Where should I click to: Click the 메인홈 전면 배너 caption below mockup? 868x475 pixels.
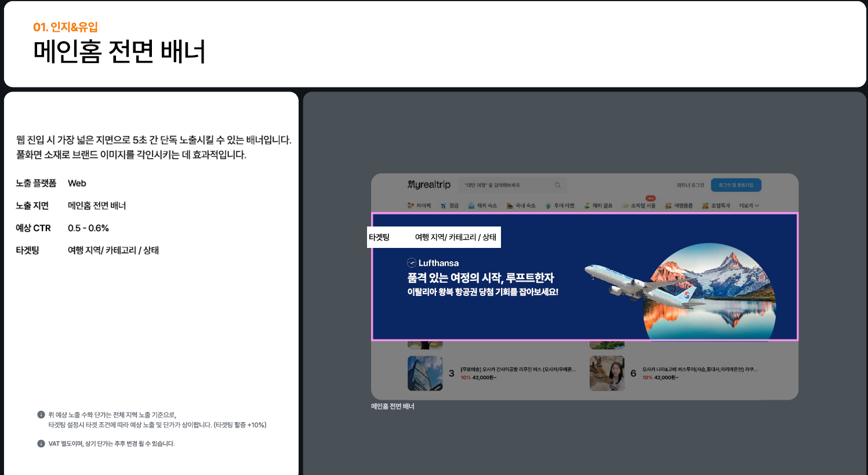click(393, 407)
